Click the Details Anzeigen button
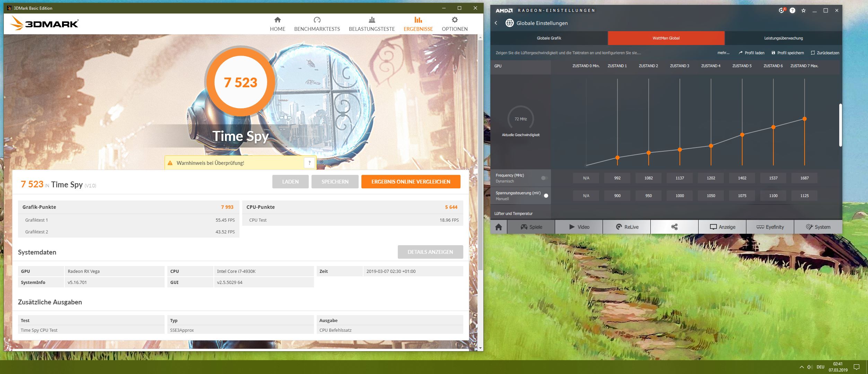Screen dimensions: 868x374 point(430,252)
